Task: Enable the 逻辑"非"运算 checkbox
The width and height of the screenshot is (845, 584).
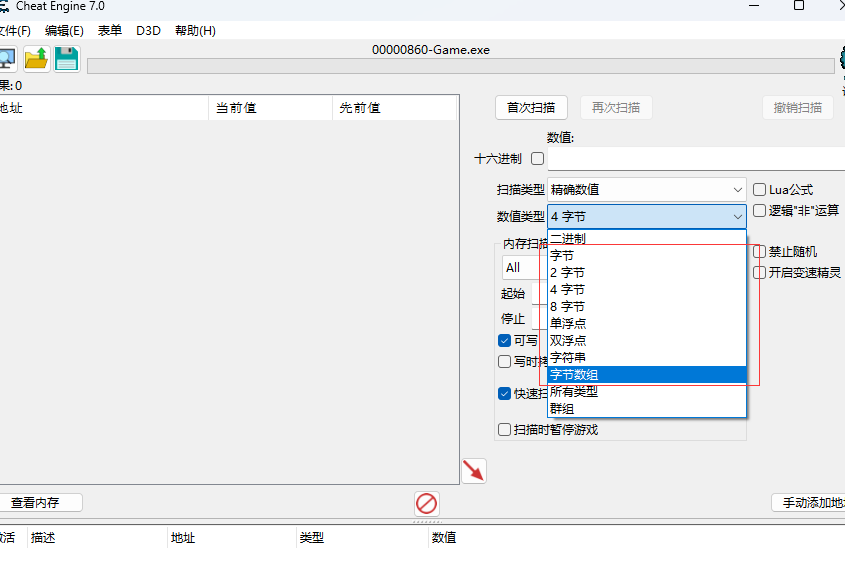Action: pos(759,210)
